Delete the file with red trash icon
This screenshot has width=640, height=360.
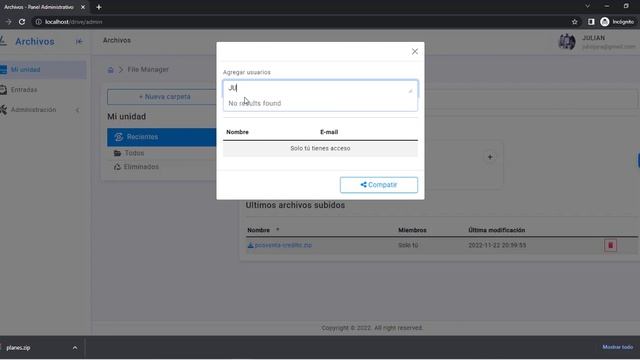click(611, 245)
